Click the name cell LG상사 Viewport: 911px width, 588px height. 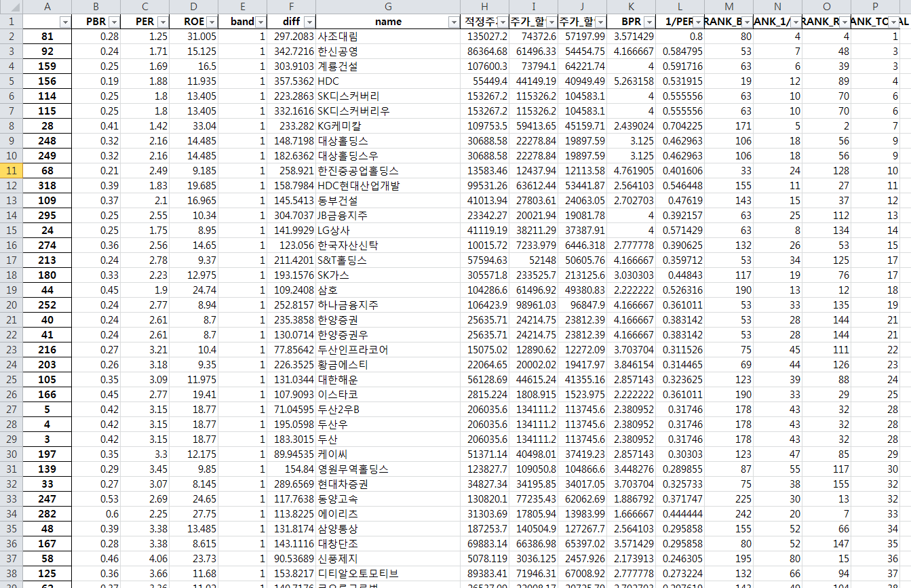coord(388,231)
